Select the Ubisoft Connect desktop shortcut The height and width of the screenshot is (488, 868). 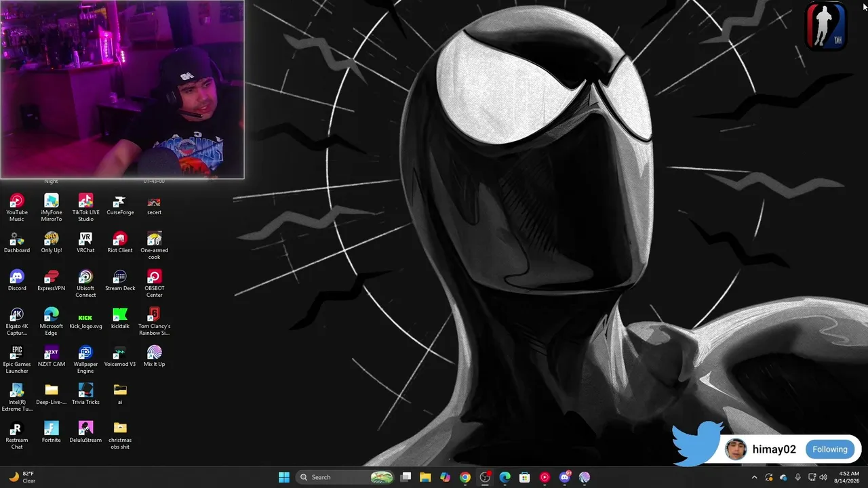pyautogui.click(x=85, y=283)
